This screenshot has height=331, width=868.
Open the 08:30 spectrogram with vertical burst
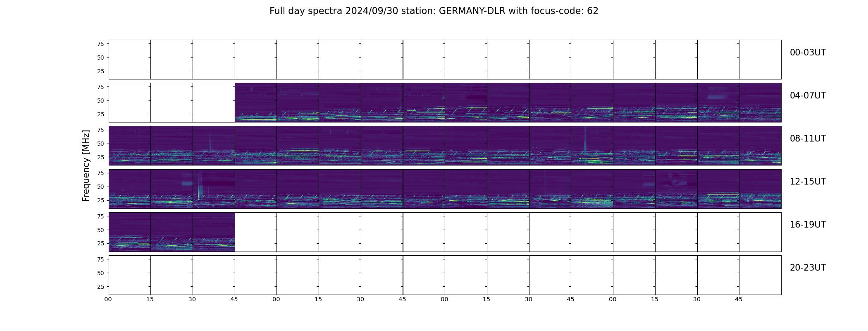(x=214, y=146)
